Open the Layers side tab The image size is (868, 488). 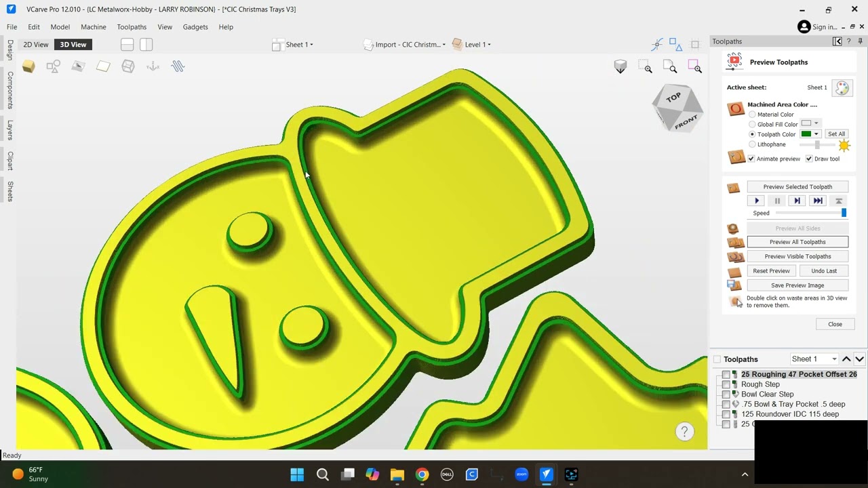9,129
